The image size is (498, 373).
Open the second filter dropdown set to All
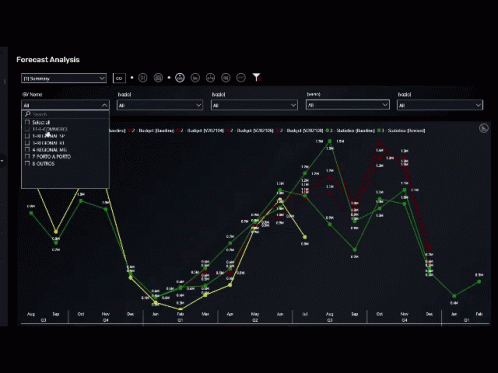(x=160, y=105)
